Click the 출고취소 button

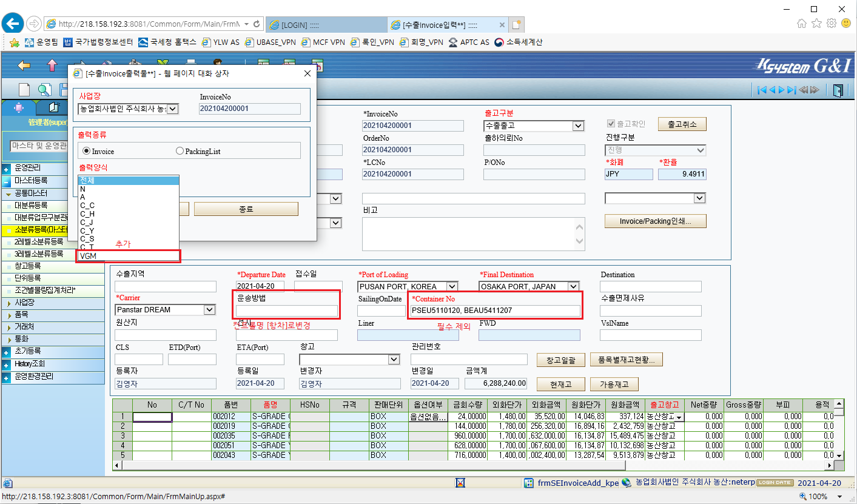[682, 124]
